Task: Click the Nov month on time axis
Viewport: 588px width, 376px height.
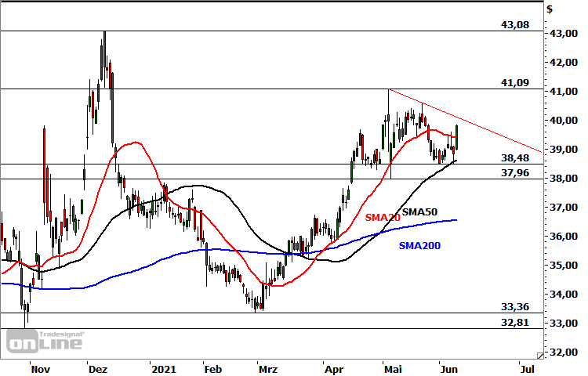Action: 39,367
